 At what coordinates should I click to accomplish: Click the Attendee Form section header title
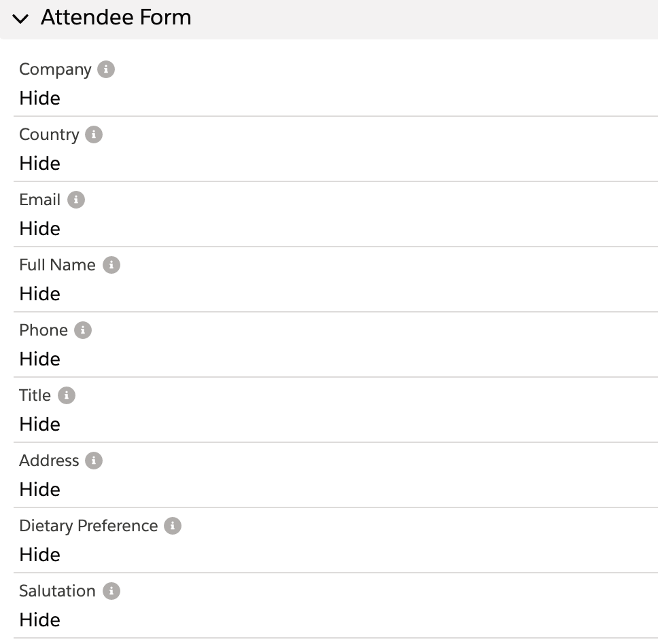point(116,18)
